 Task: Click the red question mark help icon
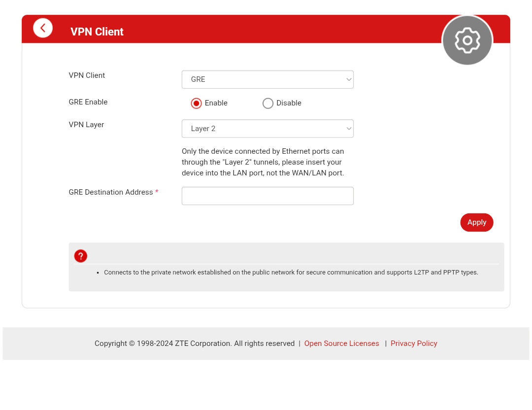[x=81, y=256]
